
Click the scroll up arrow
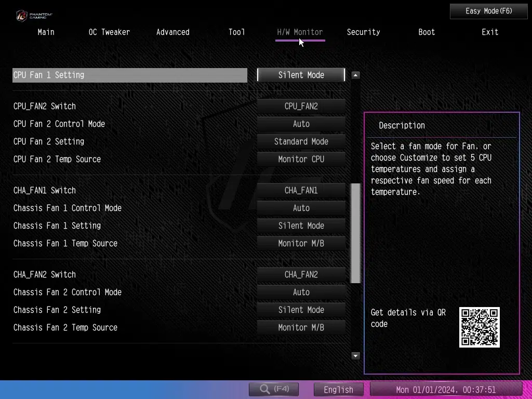(355, 75)
